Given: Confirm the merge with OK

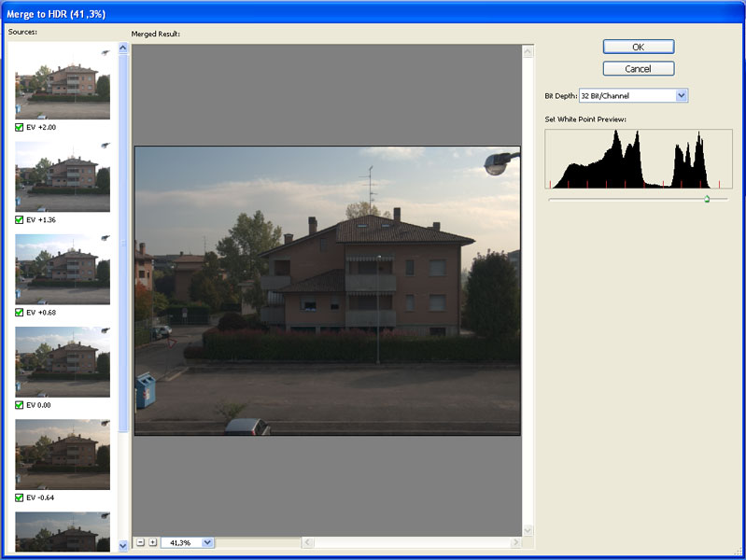Looking at the screenshot, I should pyautogui.click(x=639, y=47).
